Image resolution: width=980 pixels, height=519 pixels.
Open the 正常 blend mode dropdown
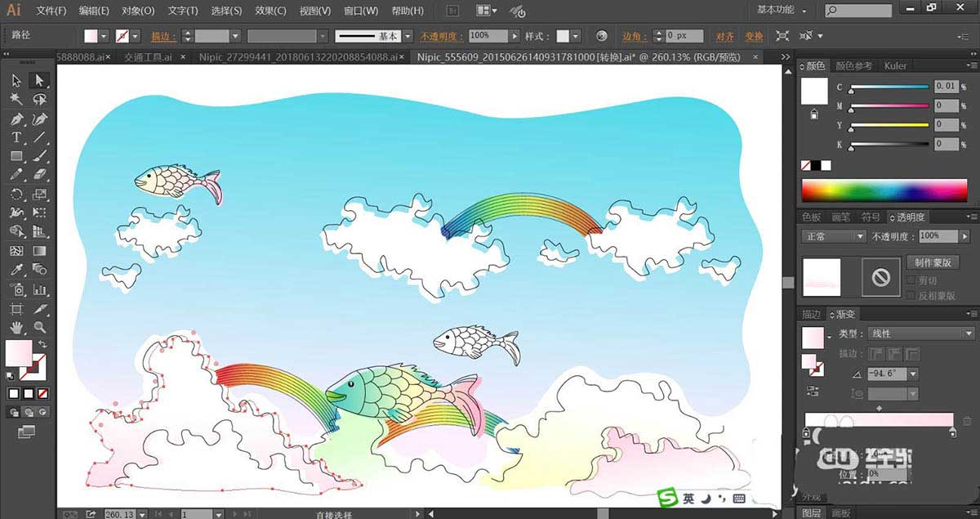pos(833,235)
